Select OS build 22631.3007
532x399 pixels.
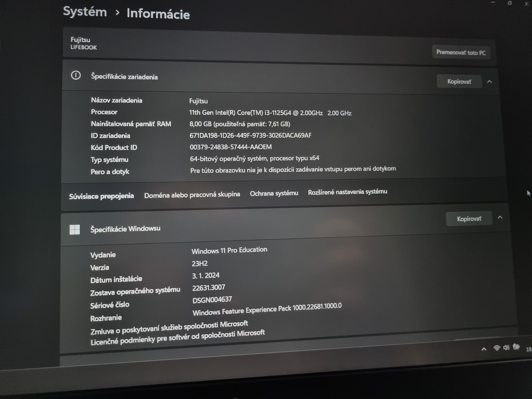(208, 288)
